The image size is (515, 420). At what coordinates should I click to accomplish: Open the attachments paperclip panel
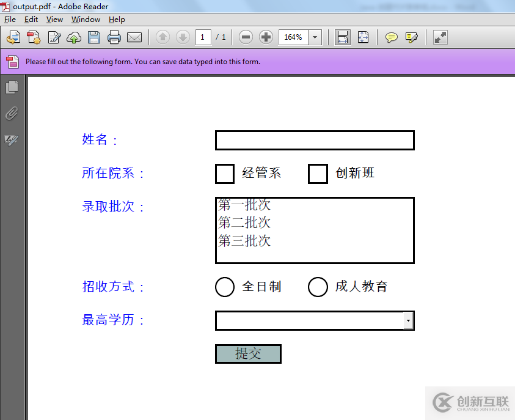coord(12,113)
